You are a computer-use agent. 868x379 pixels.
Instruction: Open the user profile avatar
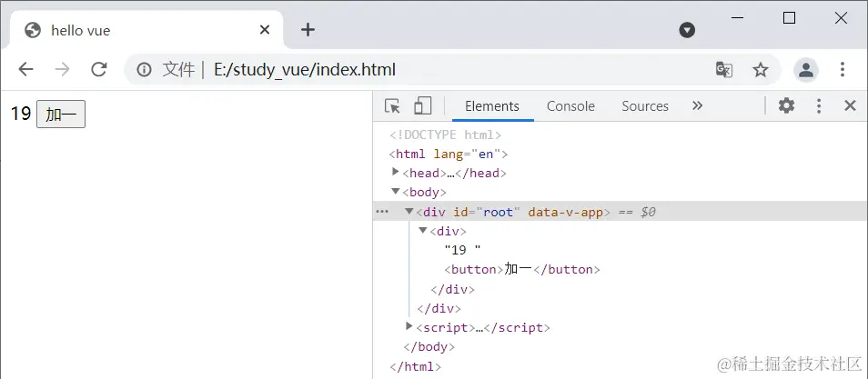pos(806,70)
